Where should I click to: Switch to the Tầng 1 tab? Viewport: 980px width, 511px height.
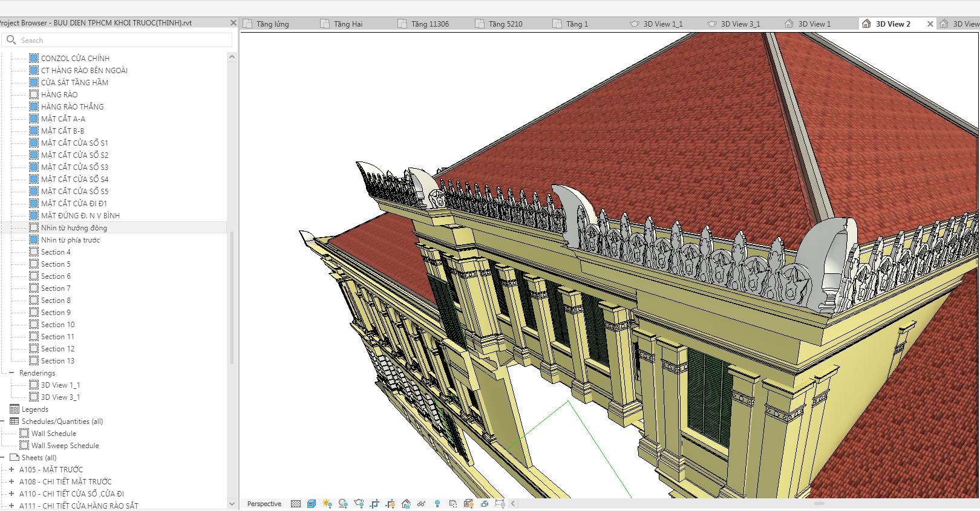tap(577, 24)
